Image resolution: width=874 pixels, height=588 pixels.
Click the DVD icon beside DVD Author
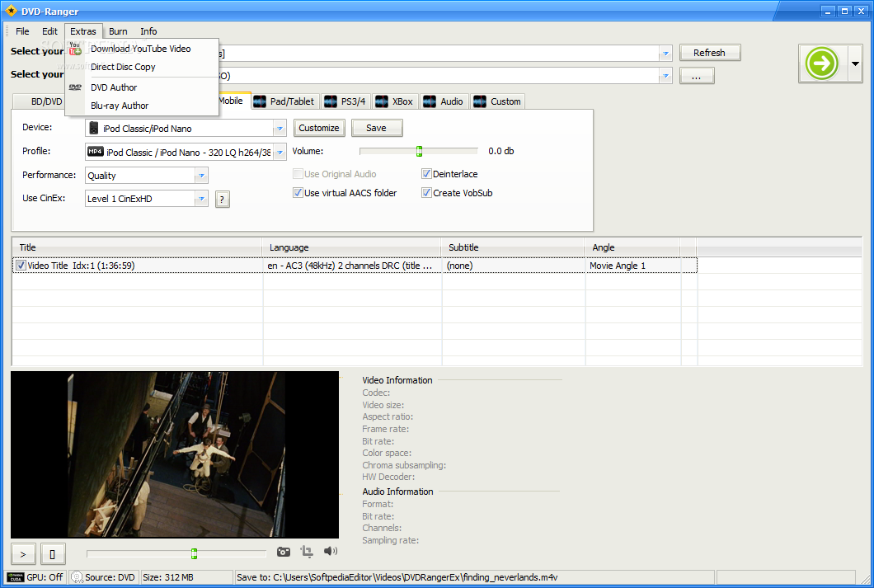(75, 87)
